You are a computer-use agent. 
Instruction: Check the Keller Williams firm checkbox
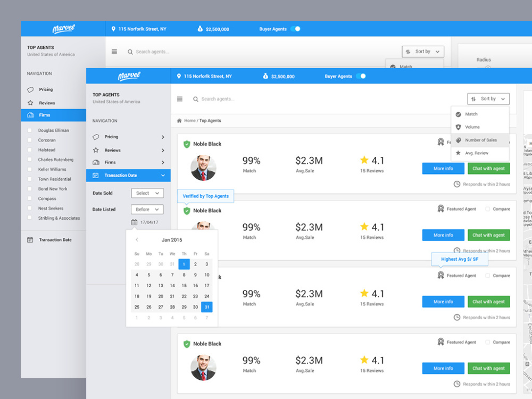click(x=29, y=169)
